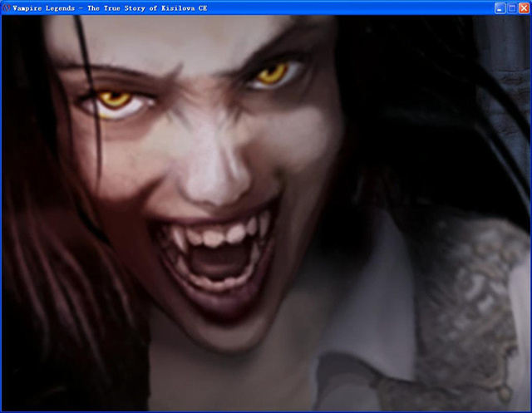532x413 pixels.
Task: Maximize the Vampire Legends window
Action: coord(512,8)
